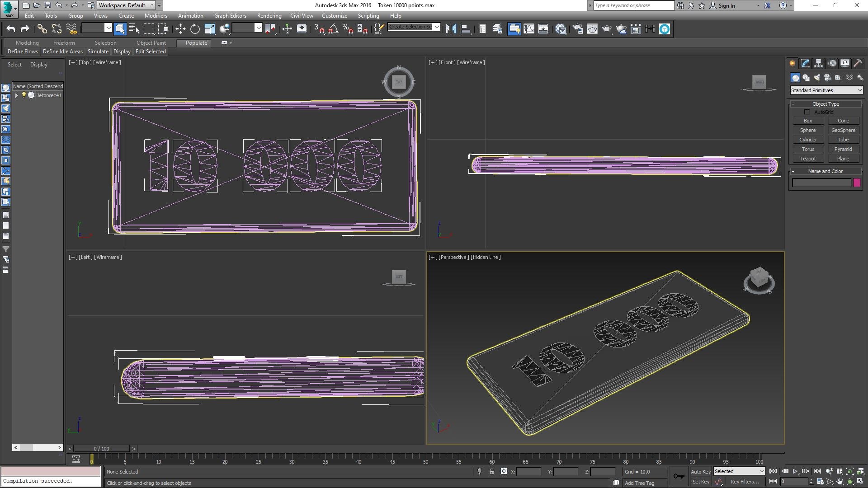The height and width of the screenshot is (488, 868).
Task: Toggle the Percent Snap button
Action: (x=348, y=29)
